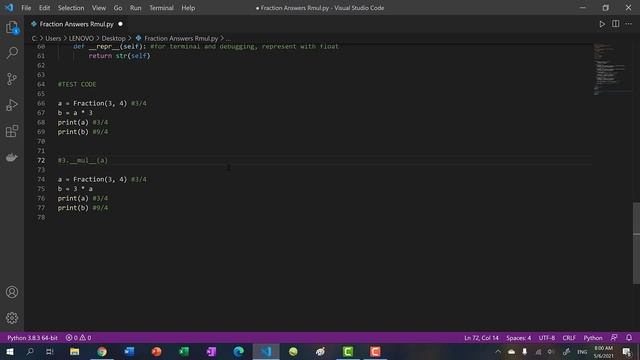Open Windows taskbar search
Screen dimensions: 640x360
30,351
